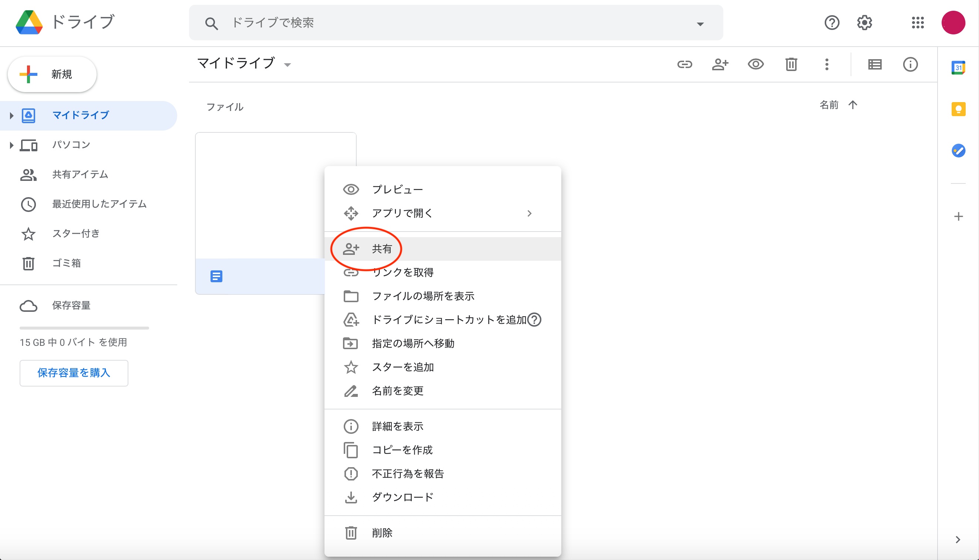Click the storage usage progress bar
The width and height of the screenshot is (979, 560).
tap(84, 328)
